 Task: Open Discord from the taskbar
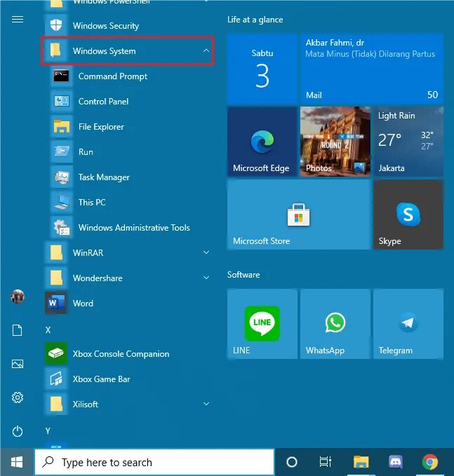pyautogui.click(x=395, y=462)
